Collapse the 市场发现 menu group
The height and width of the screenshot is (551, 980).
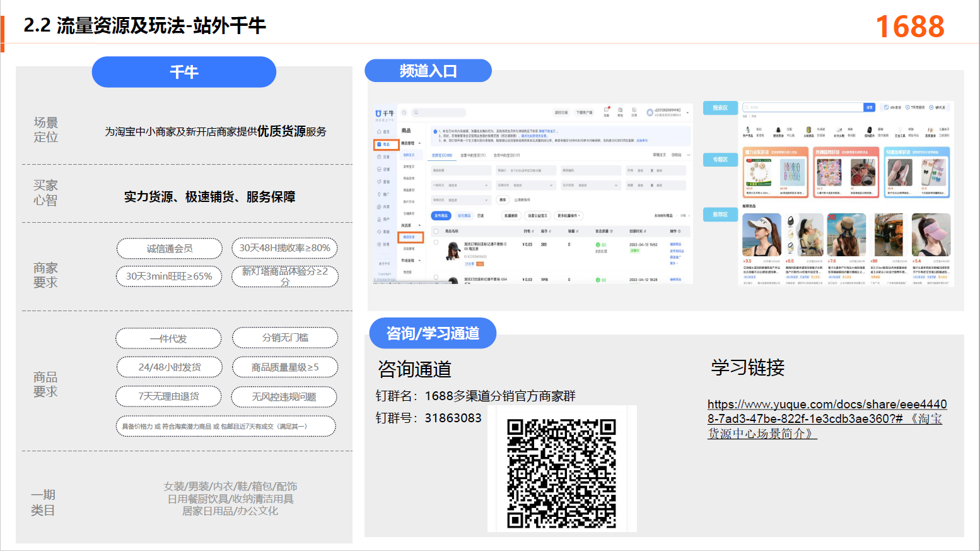click(x=419, y=261)
